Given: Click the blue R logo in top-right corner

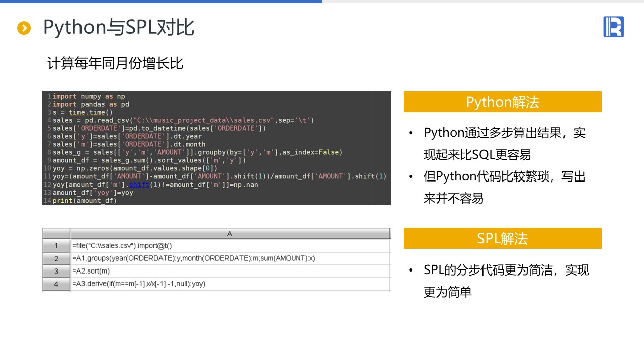Looking at the screenshot, I should pos(613,27).
